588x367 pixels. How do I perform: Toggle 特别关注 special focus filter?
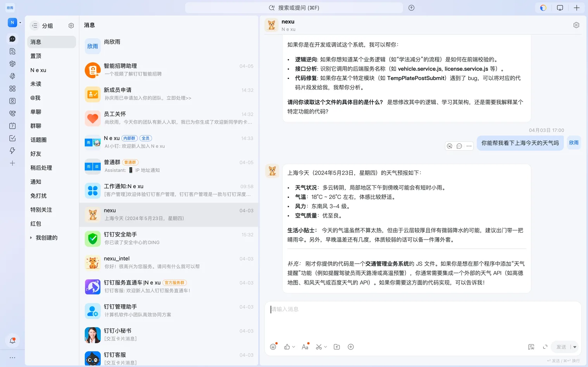click(x=41, y=209)
